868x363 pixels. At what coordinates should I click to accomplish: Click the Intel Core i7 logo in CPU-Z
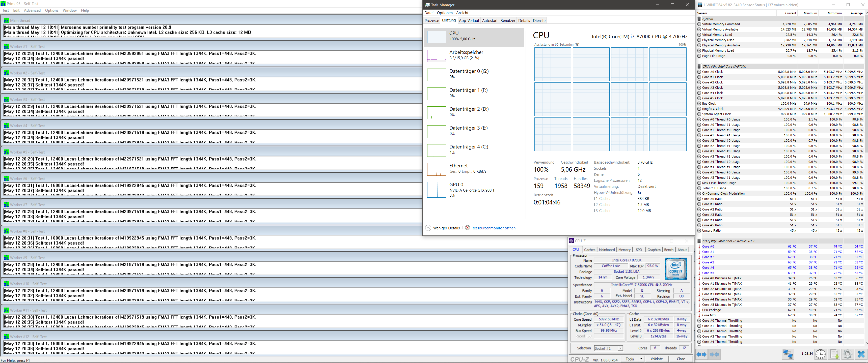pyautogui.click(x=675, y=269)
